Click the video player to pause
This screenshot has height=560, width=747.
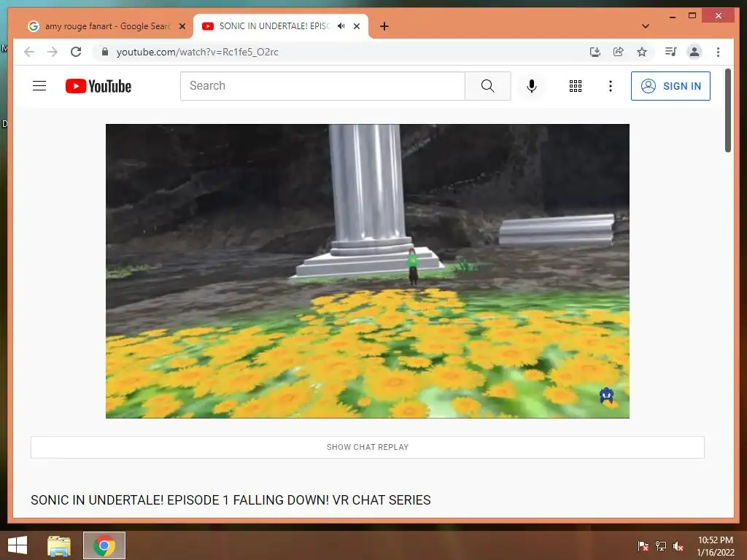point(368,271)
